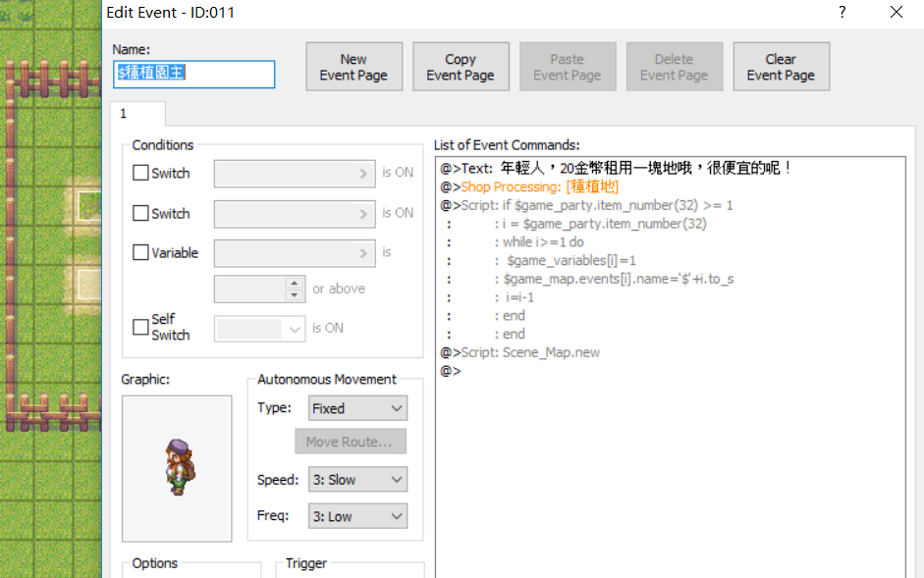Select the 'i = $game_party.item_number(32)' line
The image size is (924, 578).
[x=671, y=224]
